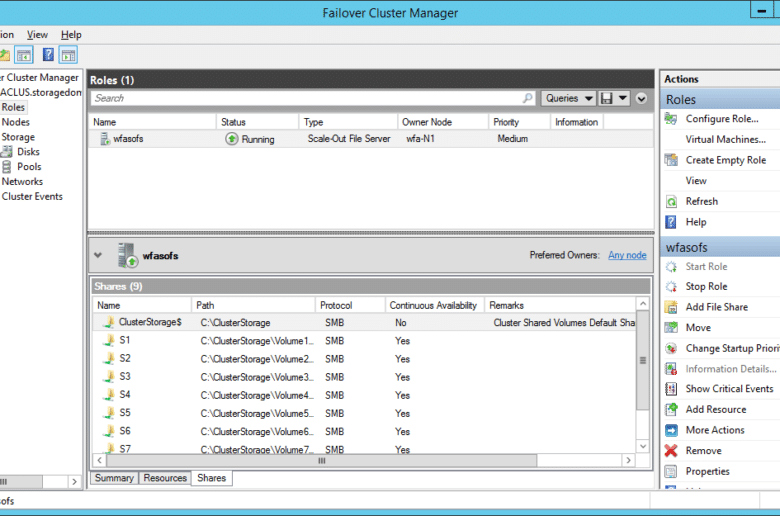Click Change Startup Priority icon
The image size is (780, 516).
671,348
